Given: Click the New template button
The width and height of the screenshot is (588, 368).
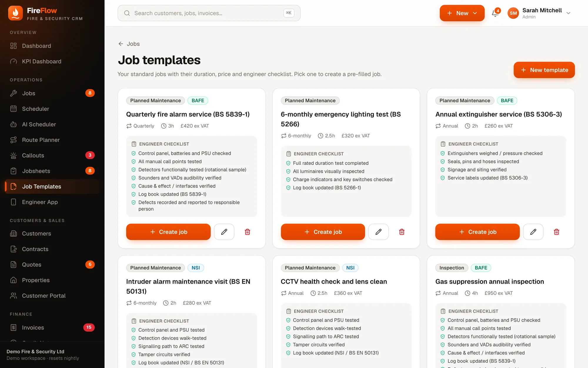Looking at the screenshot, I should (544, 70).
